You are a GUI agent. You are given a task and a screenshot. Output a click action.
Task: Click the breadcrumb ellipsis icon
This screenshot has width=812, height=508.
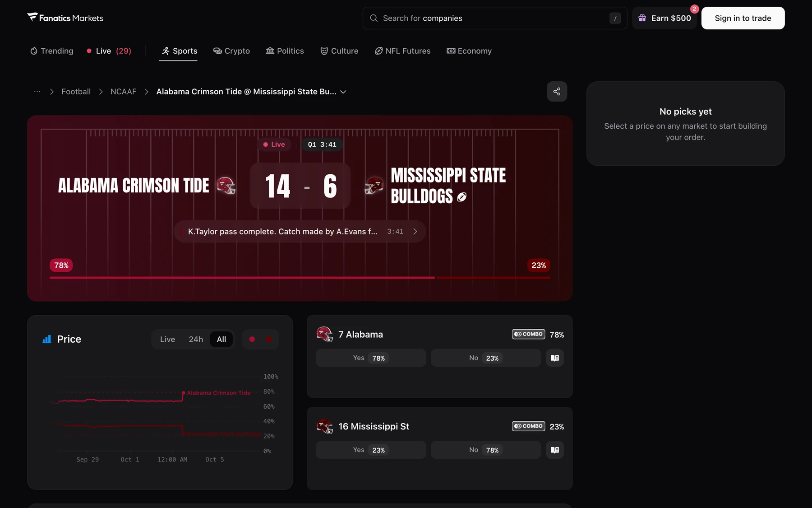tap(37, 92)
